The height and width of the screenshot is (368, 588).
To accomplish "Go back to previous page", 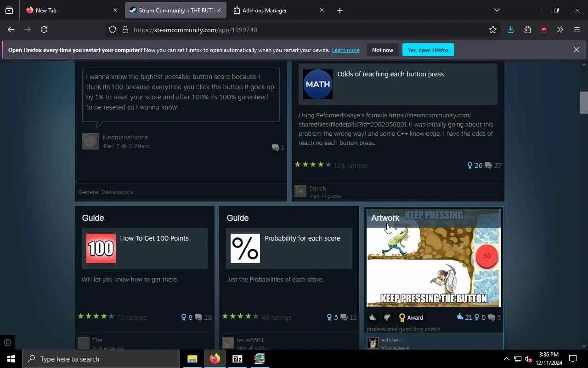I will [x=11, y=29].
